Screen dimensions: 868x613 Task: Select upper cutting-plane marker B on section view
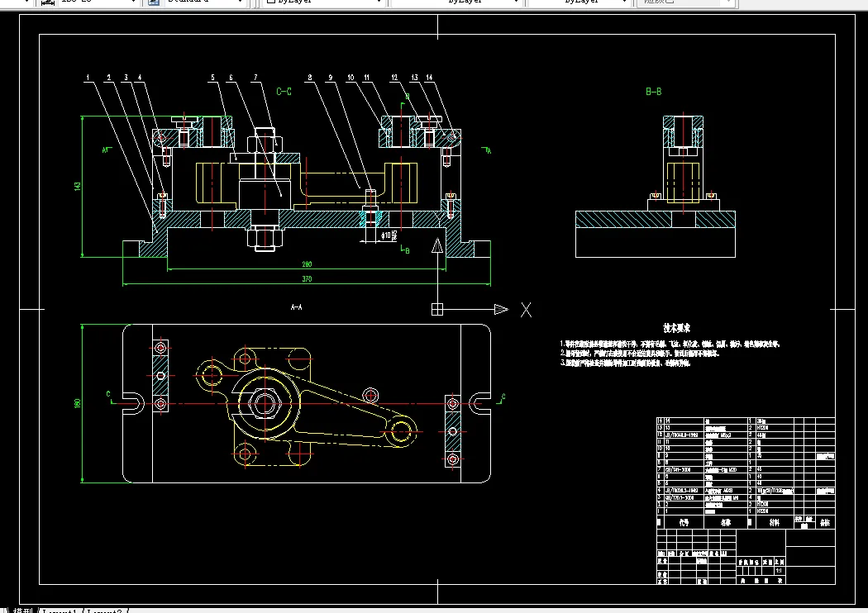click(405, 100)
